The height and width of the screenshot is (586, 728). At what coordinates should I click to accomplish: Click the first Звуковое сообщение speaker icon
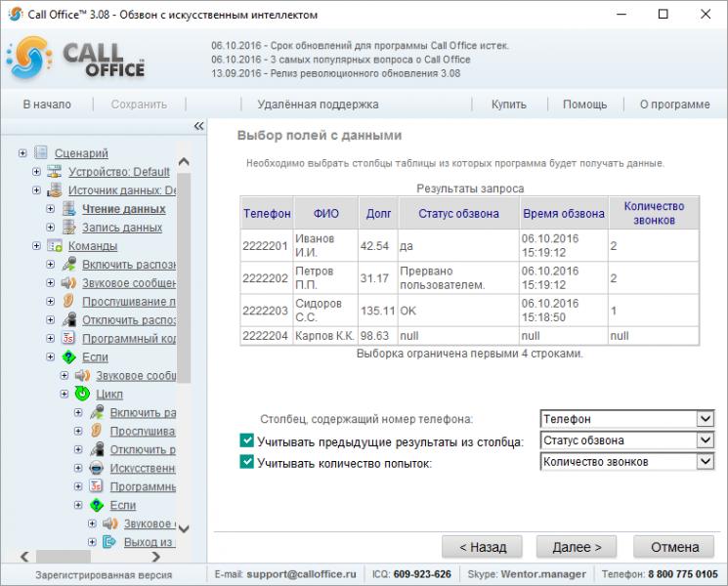pos(68,282)
